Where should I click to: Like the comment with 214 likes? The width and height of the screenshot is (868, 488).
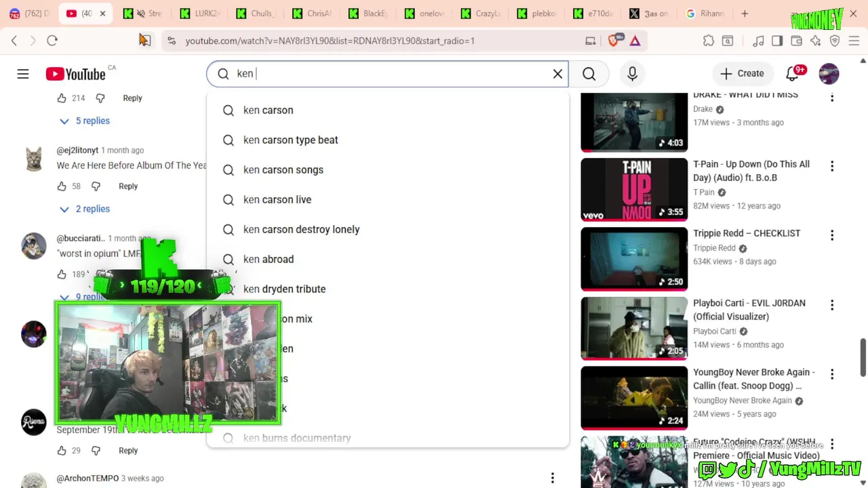click(x=62, y=98)
